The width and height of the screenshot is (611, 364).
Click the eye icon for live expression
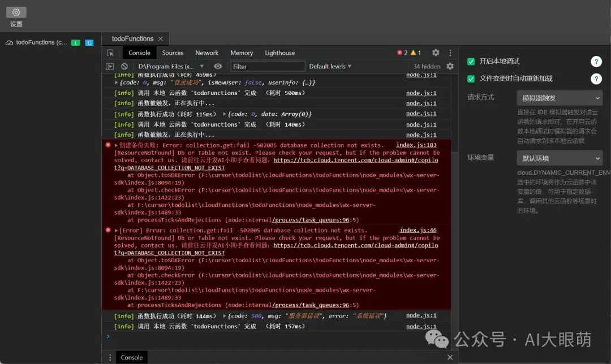[x=218, y=66]
